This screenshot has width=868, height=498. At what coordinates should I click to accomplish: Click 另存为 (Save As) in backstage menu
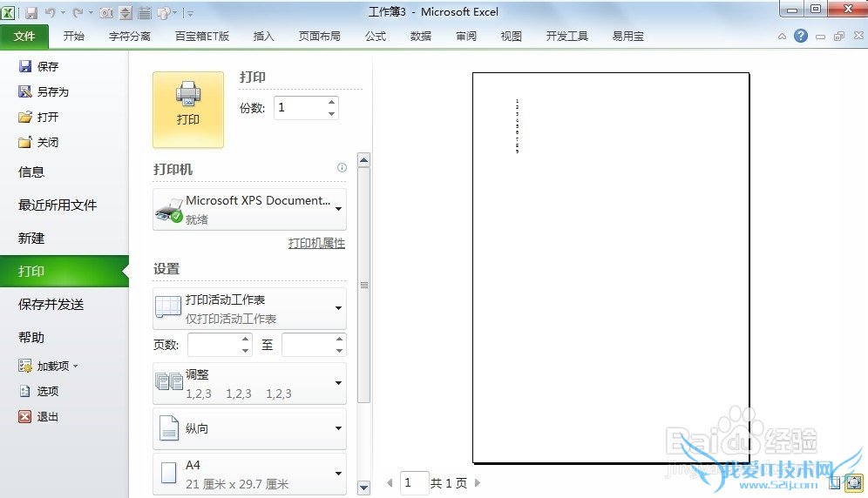(x=44, y=92)
